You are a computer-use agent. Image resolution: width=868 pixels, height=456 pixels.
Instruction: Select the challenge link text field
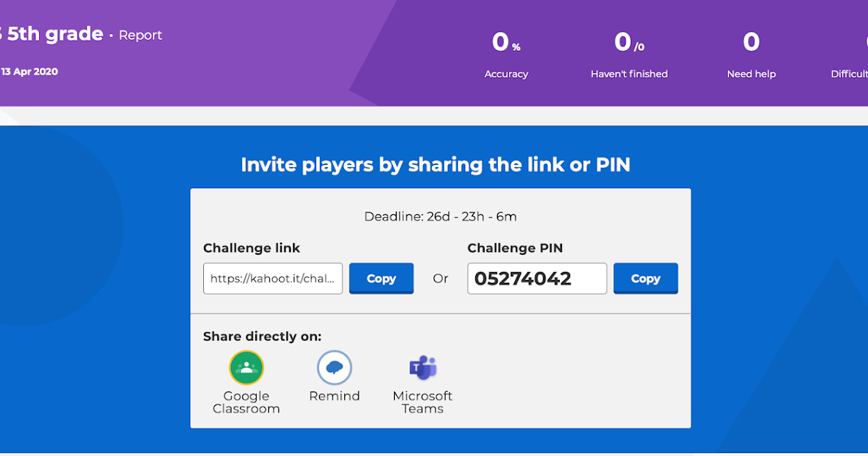(273, 278)
